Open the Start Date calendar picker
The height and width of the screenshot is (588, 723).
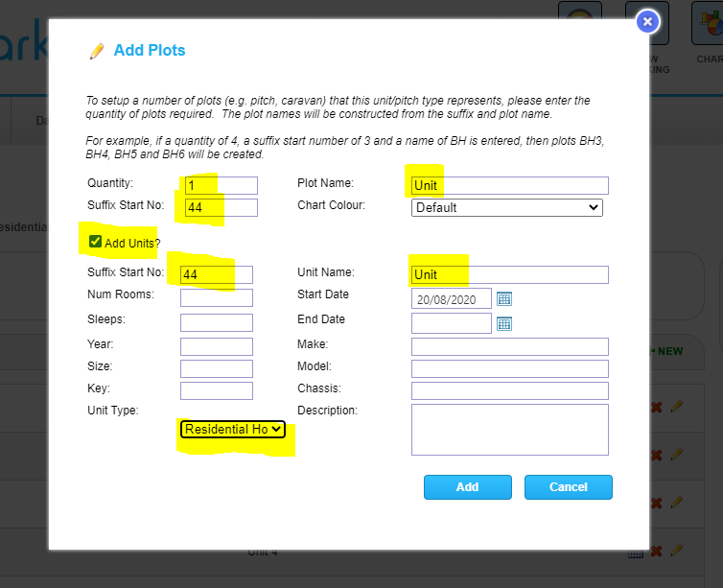click(504, 298)
